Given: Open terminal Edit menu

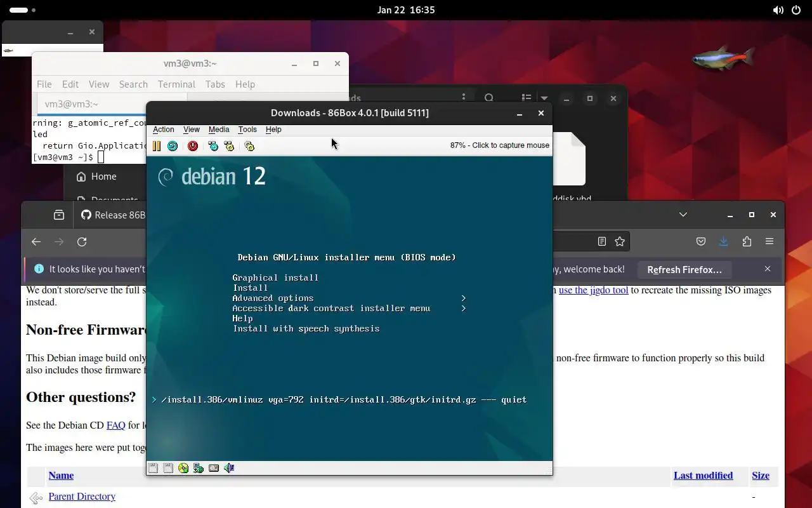Looking at the screenshot, I should click(70, 84).
